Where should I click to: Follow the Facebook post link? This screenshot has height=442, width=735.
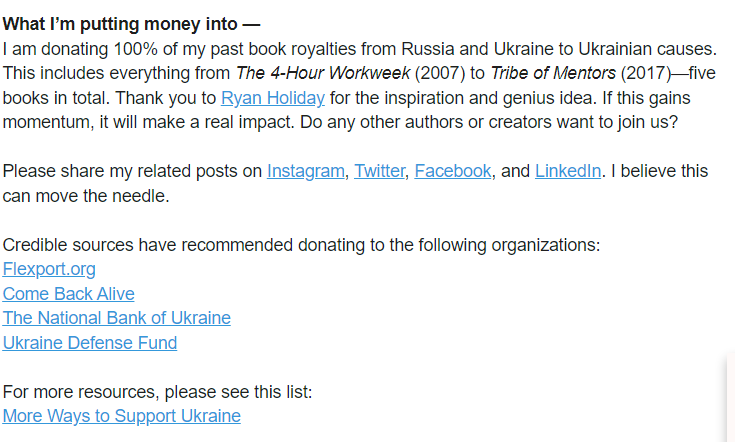tap(453, 171)
